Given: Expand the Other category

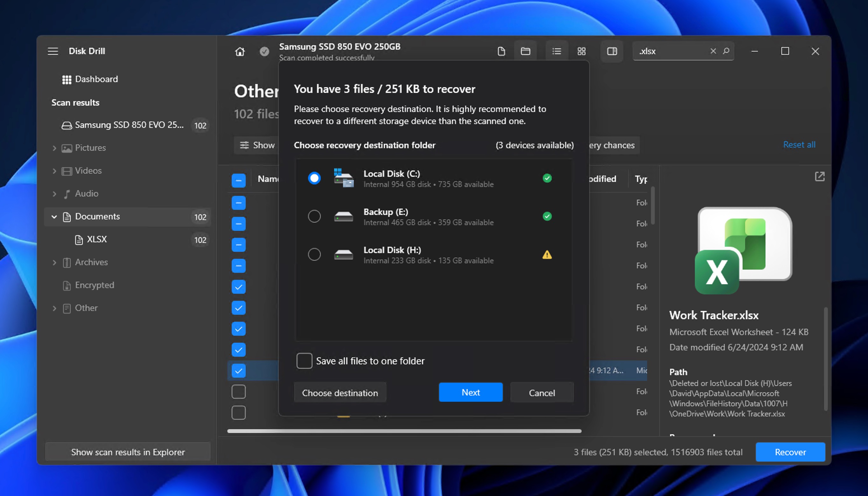Looking at the screenshot, I should pos(54,308).
